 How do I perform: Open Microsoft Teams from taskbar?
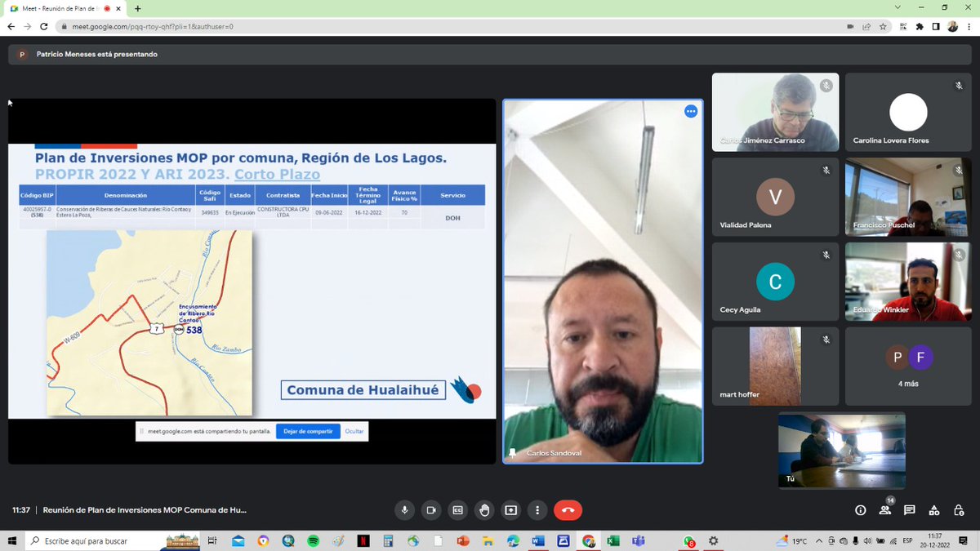638,541
